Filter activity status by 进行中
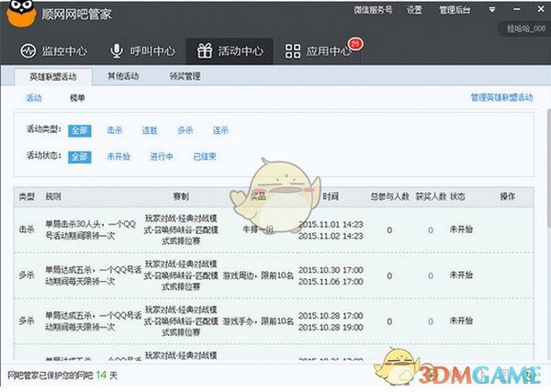 coord(162,157)
